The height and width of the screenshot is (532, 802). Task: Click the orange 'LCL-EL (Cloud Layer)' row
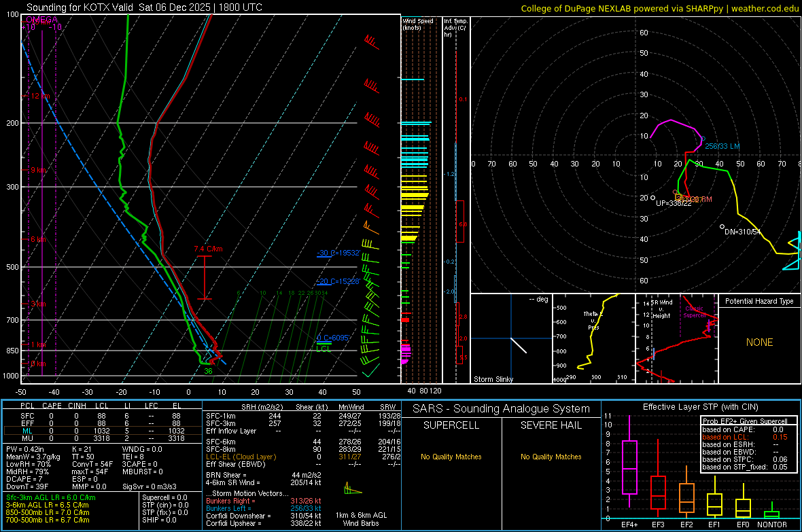pos(303,457)
